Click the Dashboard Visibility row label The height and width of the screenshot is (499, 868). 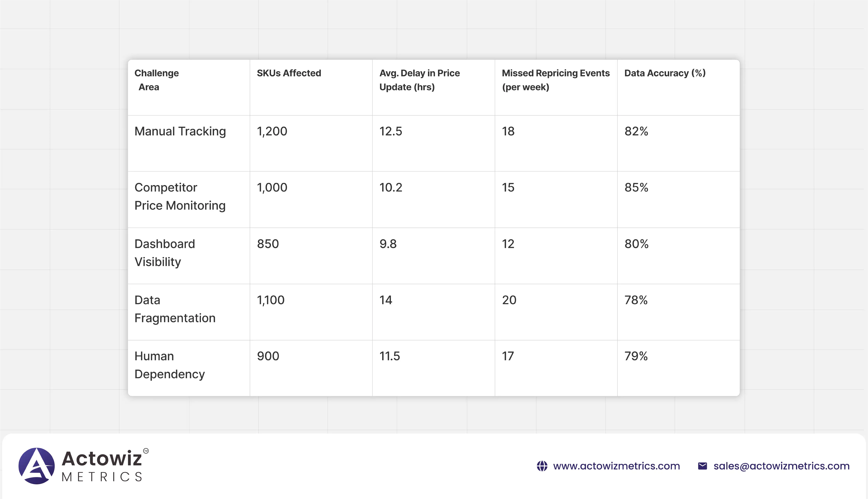(x=164, y=253)
